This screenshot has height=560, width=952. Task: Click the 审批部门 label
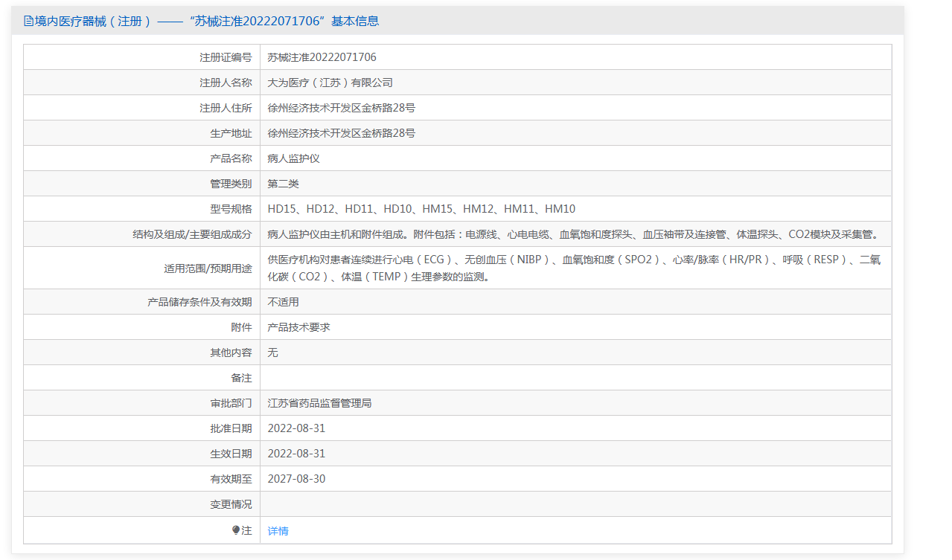coord(231,403)
